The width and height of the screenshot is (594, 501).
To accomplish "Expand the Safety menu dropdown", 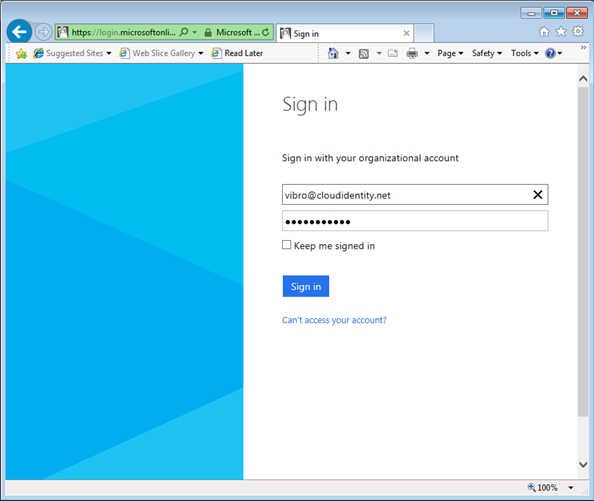I will tap(487, 53).
